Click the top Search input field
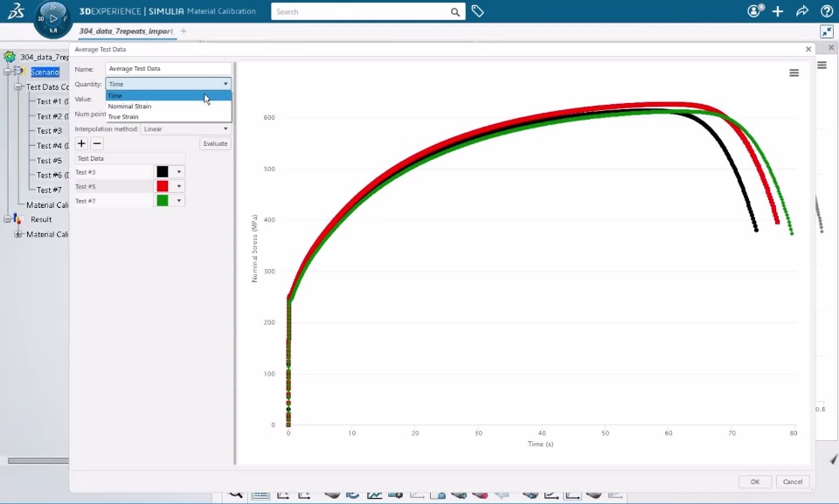This screenshot has width=839, height=504. [361, 11]
